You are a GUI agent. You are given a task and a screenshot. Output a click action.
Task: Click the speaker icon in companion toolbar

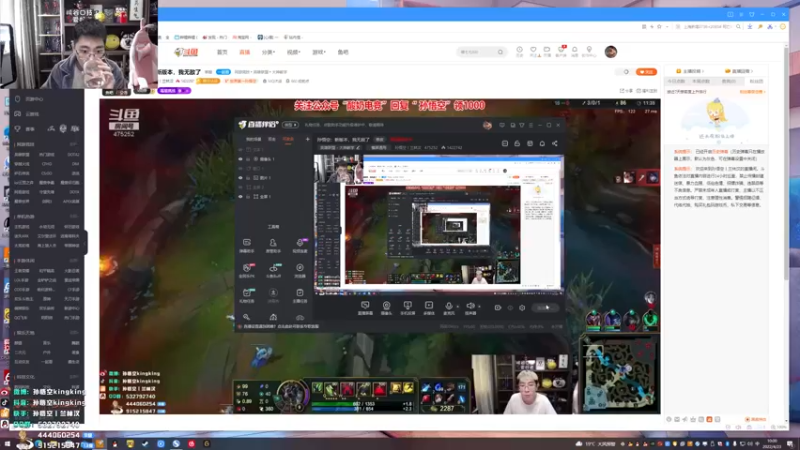(470, 307)
